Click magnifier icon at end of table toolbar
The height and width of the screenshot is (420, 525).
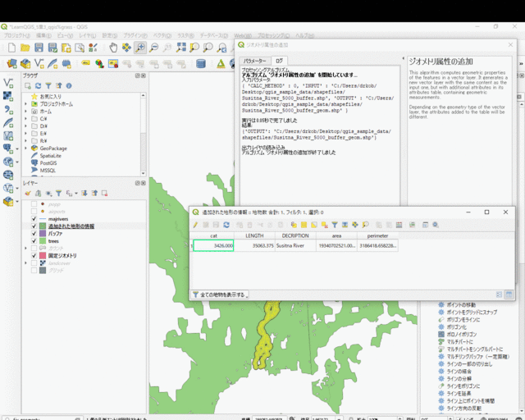[436, 225]
